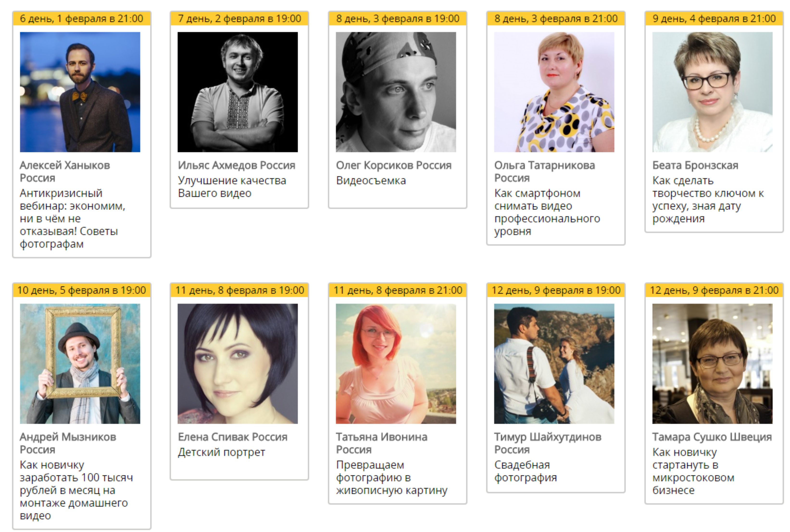Viewport: 790px width, 532px height.
Task: Click the photo of Беата Бронзская
Action: 712,92
